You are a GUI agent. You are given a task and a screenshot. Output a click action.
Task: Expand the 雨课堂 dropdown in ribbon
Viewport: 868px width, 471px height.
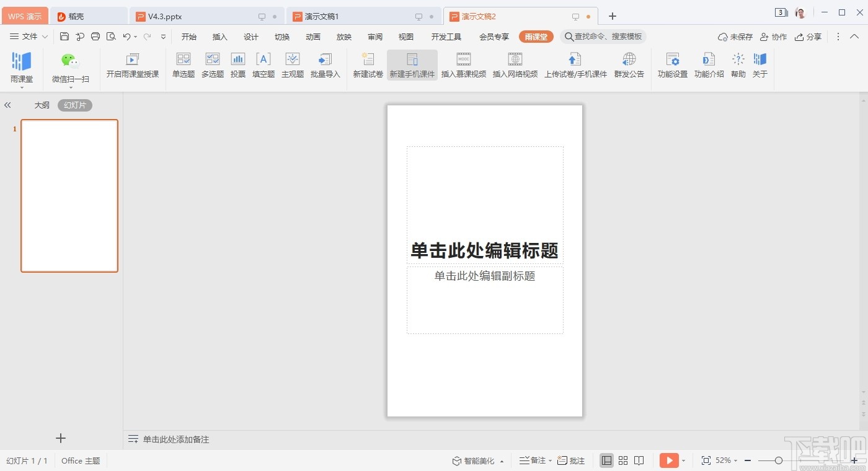click(x=22, y=87)
